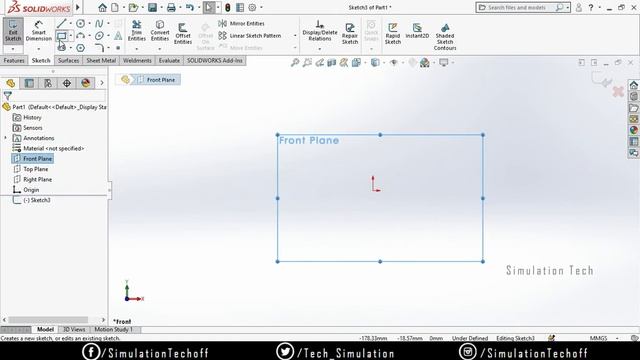Screen dimensions: 640x360
Task: Switch to the SOLIDWORKS Add-Ins tab
Action: 215,60
